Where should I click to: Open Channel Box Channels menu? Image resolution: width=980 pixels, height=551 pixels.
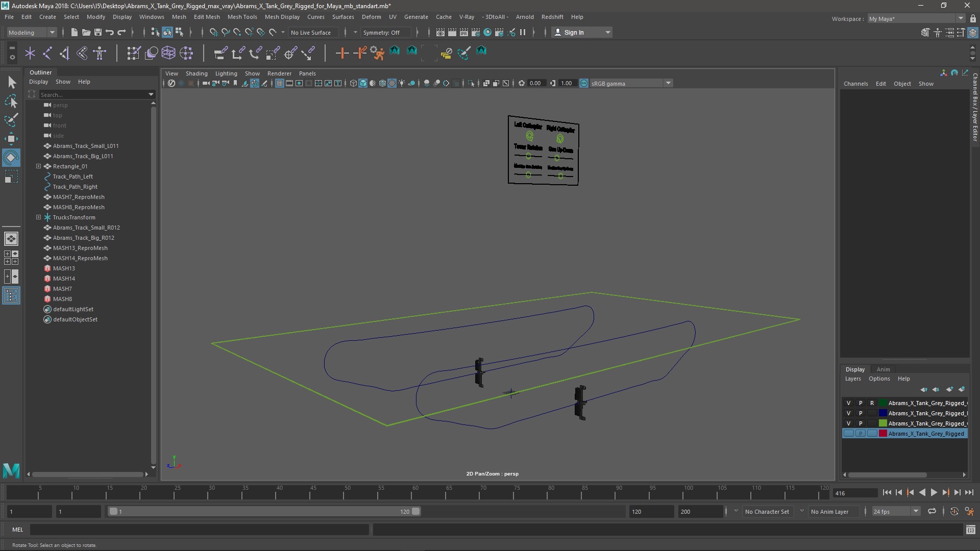point(855,84)
